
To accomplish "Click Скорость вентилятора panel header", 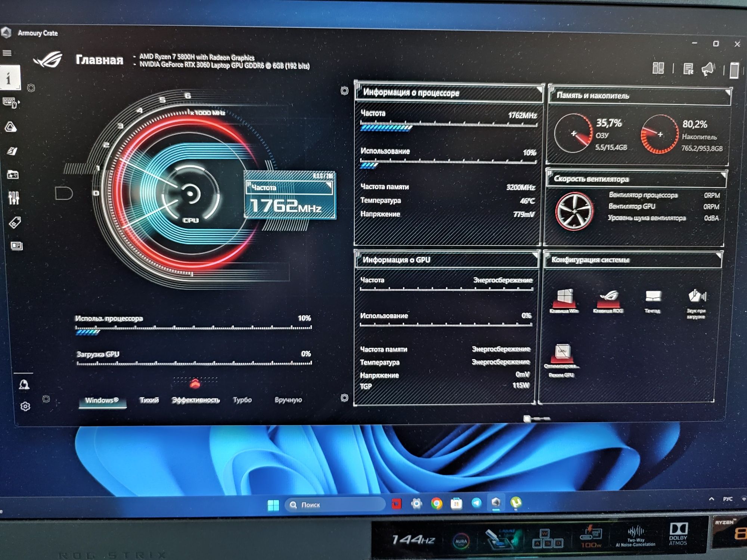I will tap(636, 179).
